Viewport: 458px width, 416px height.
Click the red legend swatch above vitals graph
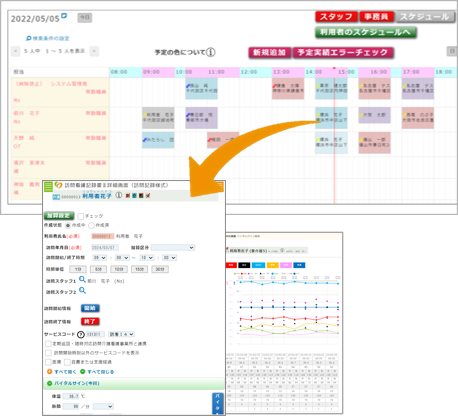[x=231, y=265]
